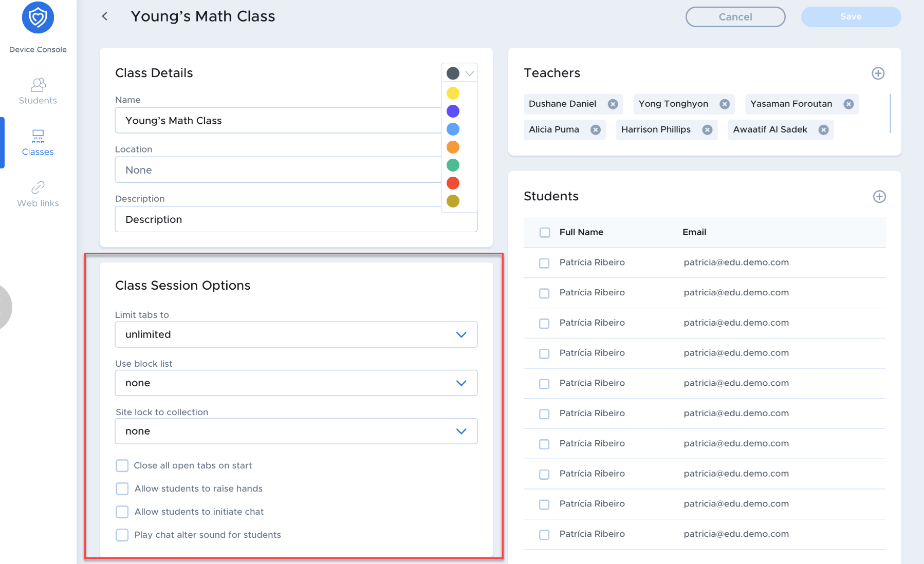This screenshot has height=564, width=924.
Task: Sort students by Full Name column
Action: tap(581, 232)
